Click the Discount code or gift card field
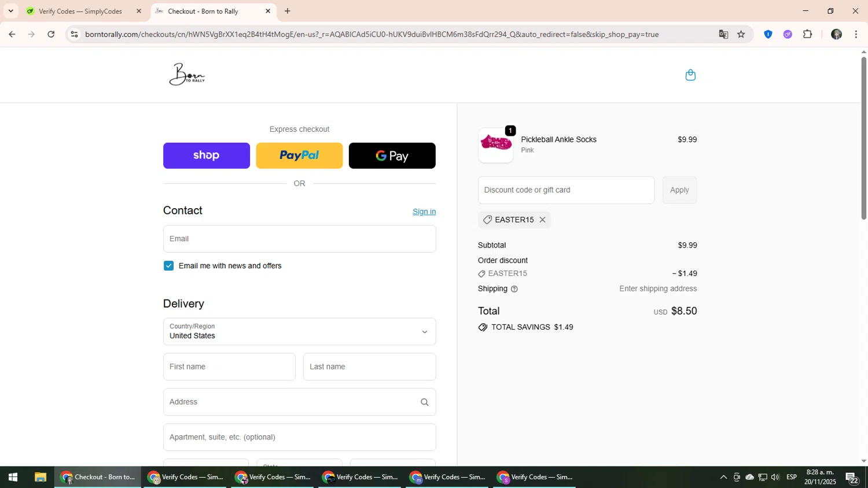 566,190
